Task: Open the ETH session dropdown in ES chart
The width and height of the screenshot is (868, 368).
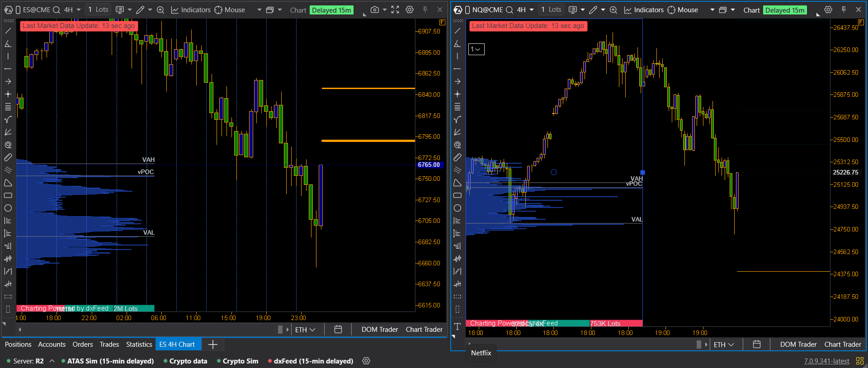Action: tap(305, 330)
